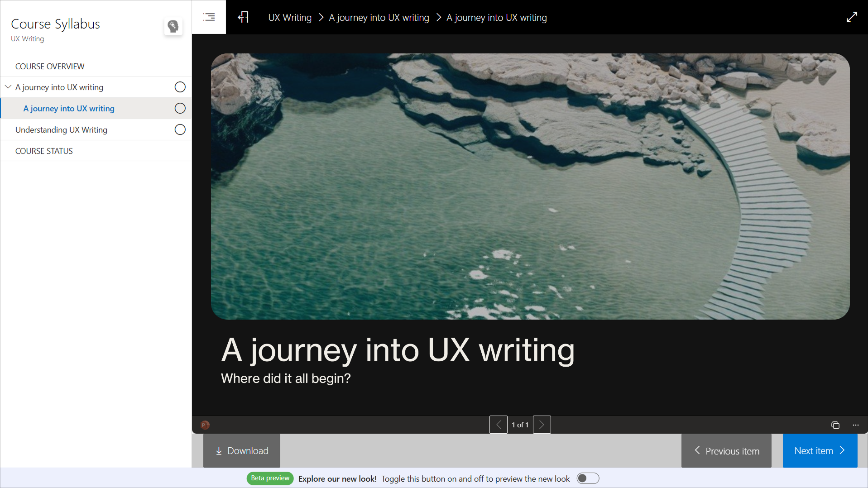Mark the parent 'A journey into UX writing' module circle
868x488 pixels.
[x=180, y=87]
